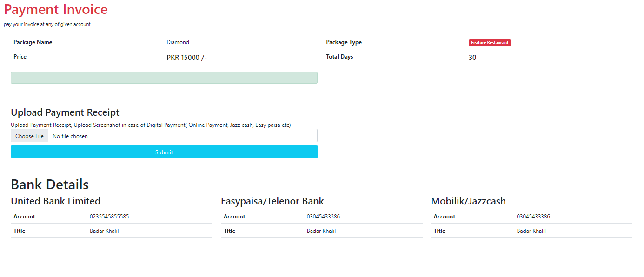Viewport: 644px width, 277px height.
Task: Select the Easypaisa account number 03045433386
Action: coord(323,217)
